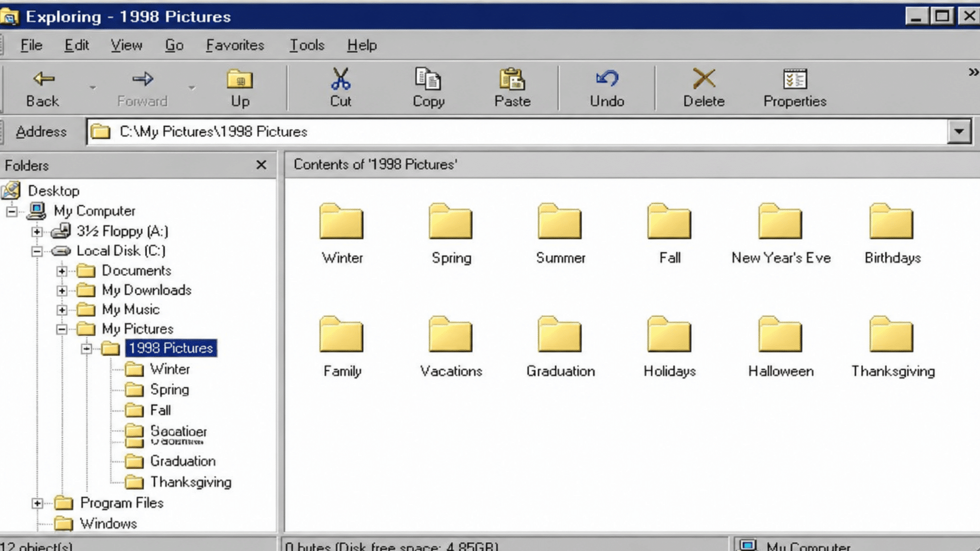The width and height of the screenshot is (980, 551).
Task: Open the Go menu
Action: tap(174, 45)
